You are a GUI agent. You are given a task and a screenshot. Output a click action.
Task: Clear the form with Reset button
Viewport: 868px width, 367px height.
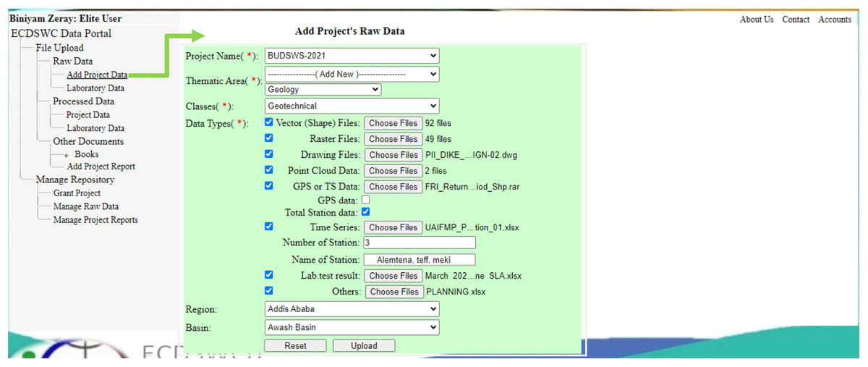295,346
